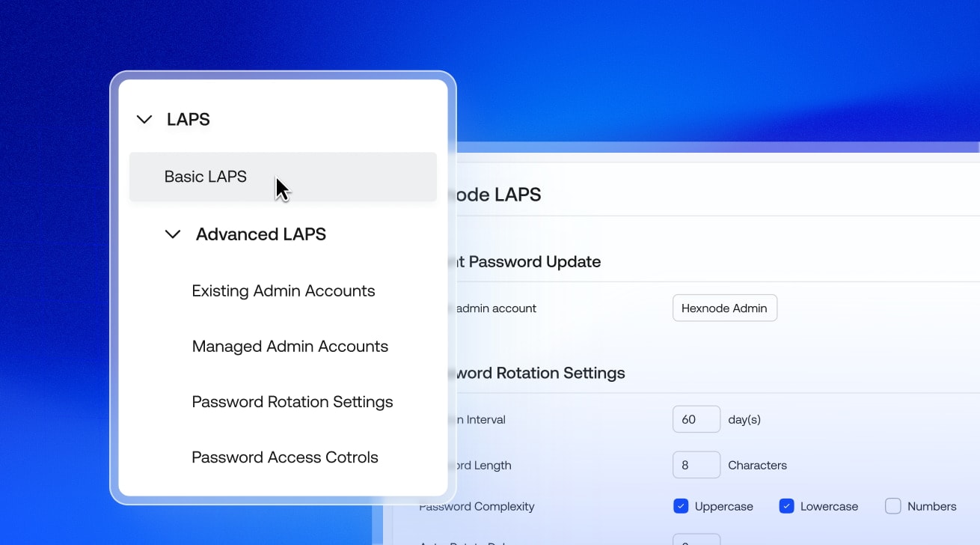Expand the LAPS header label
Screen dimensions: 980x545
coord(187,119)
